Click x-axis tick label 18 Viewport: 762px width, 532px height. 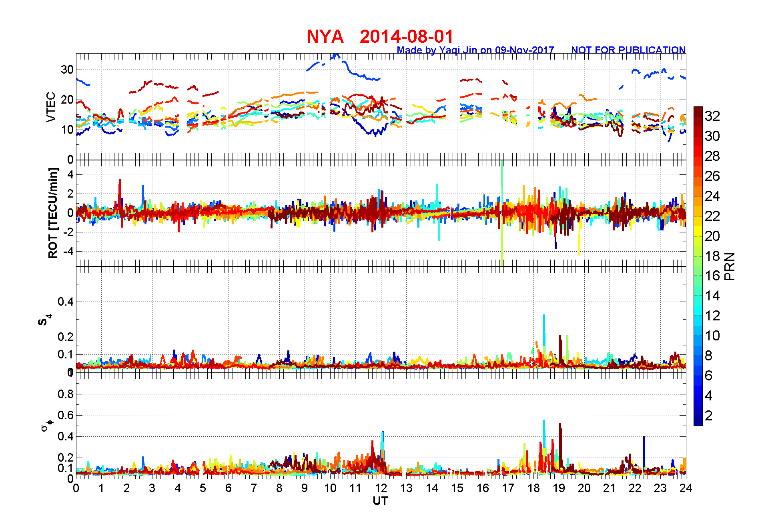click(x=533, y=488)
